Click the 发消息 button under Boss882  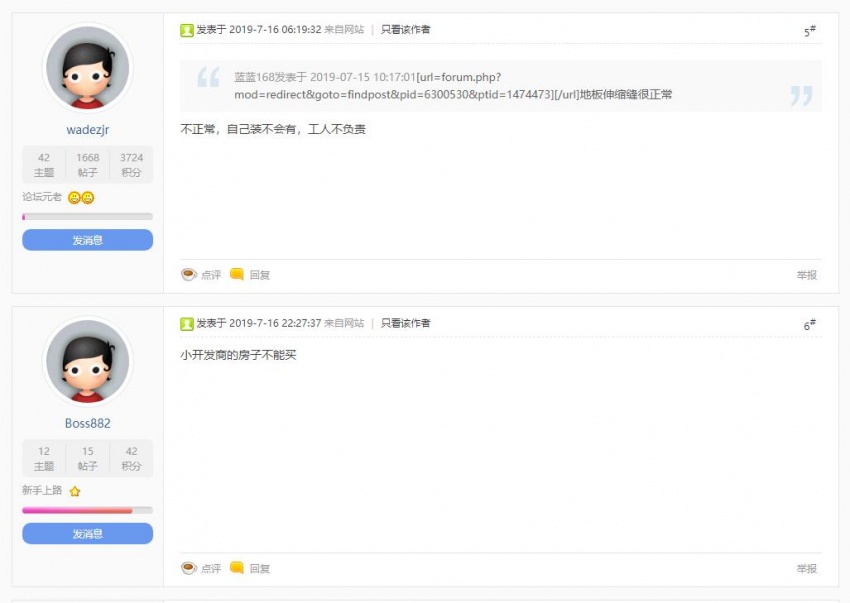pos(87,533)
